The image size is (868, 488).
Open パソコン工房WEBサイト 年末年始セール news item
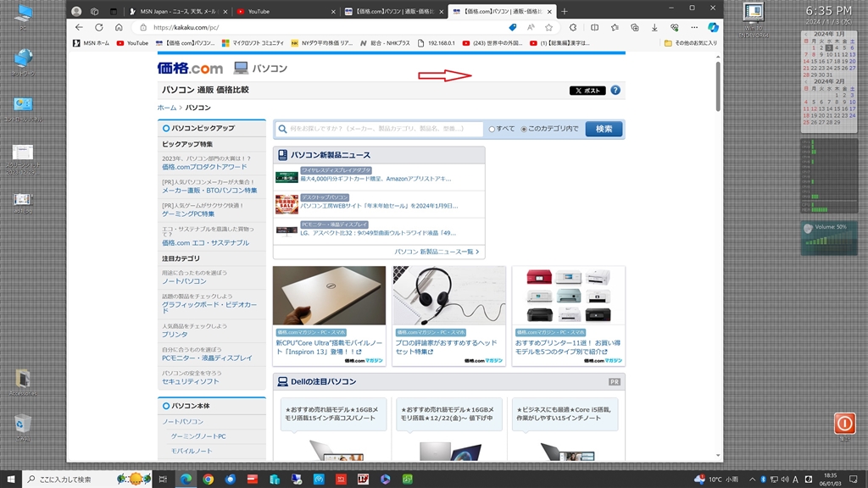379,206
